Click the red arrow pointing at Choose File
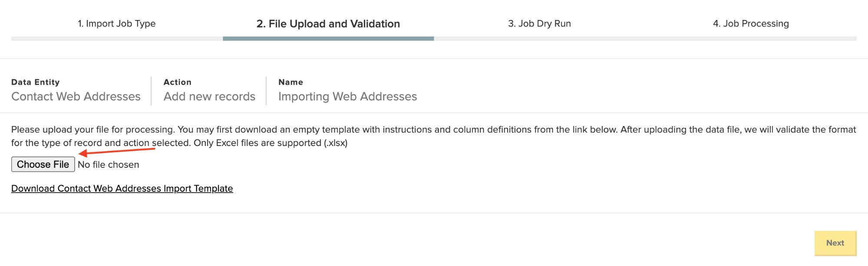868x266 pixels. pos(116,151)
